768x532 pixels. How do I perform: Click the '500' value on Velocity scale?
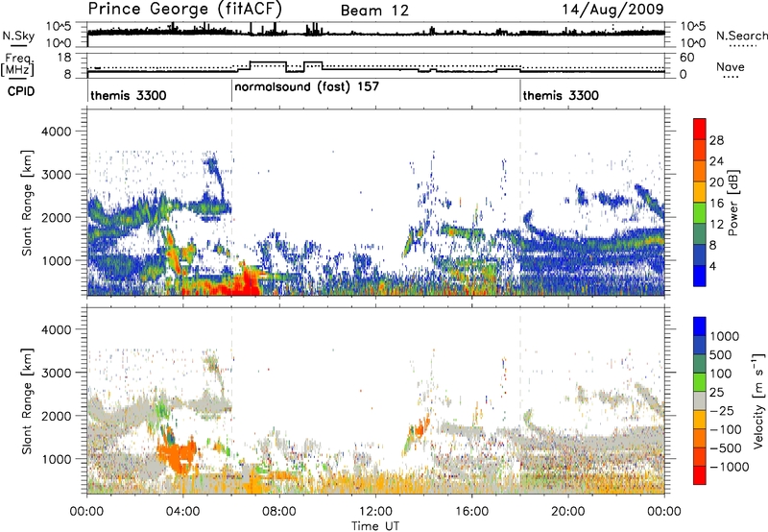click(721, 355)
